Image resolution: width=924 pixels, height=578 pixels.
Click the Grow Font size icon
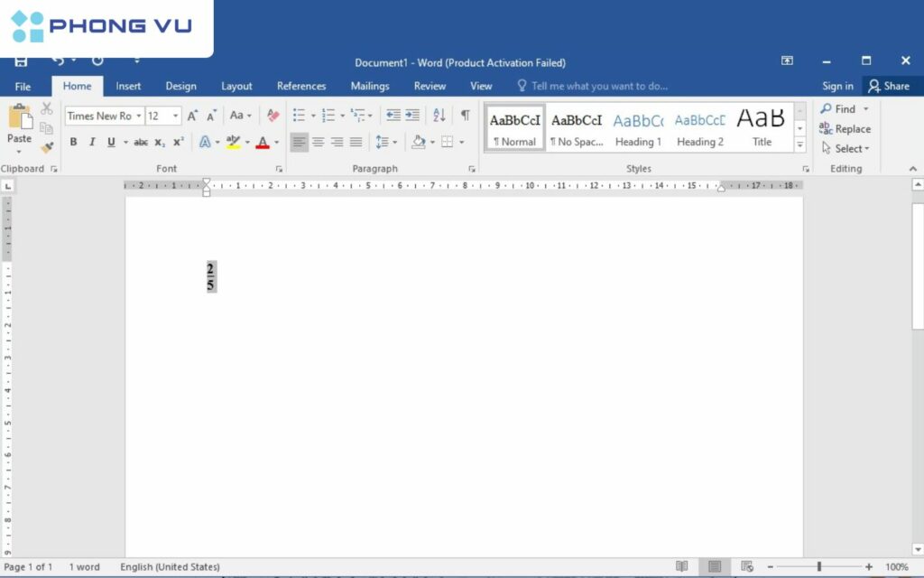192,116
